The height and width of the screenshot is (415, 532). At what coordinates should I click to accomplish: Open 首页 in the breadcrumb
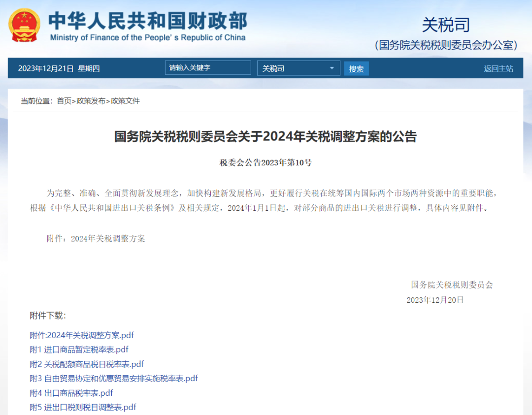click(x=64, y=101)
